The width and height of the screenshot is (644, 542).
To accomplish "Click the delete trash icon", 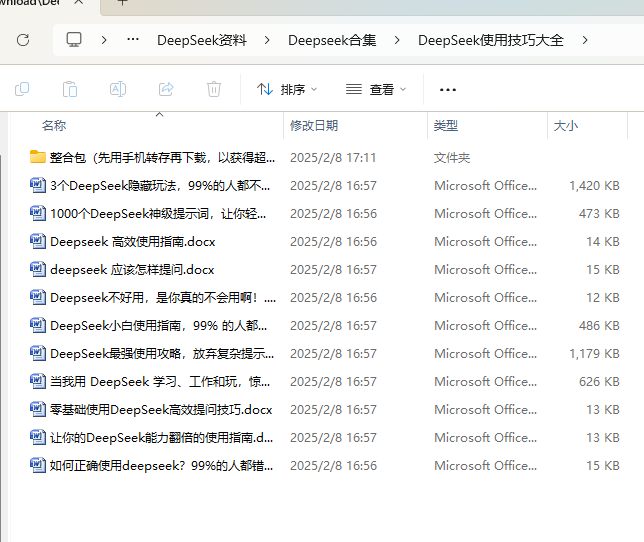I will [x=214, y=89].
